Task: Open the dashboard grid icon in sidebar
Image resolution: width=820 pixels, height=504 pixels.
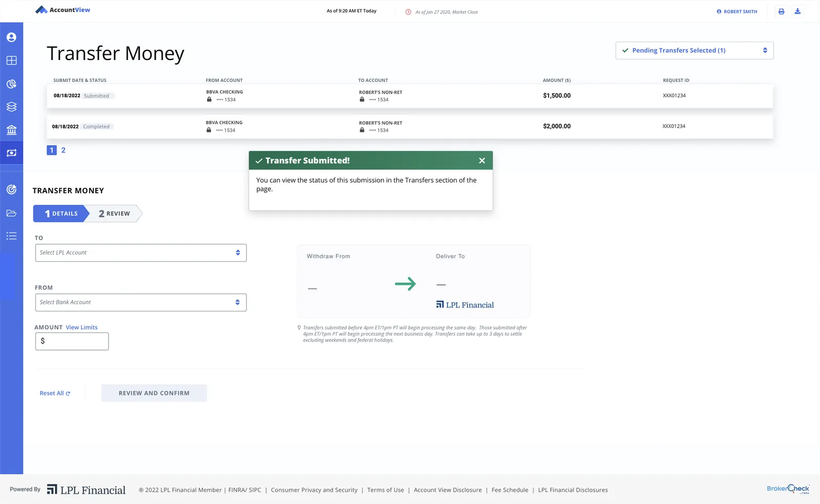Action: [11, 60]
